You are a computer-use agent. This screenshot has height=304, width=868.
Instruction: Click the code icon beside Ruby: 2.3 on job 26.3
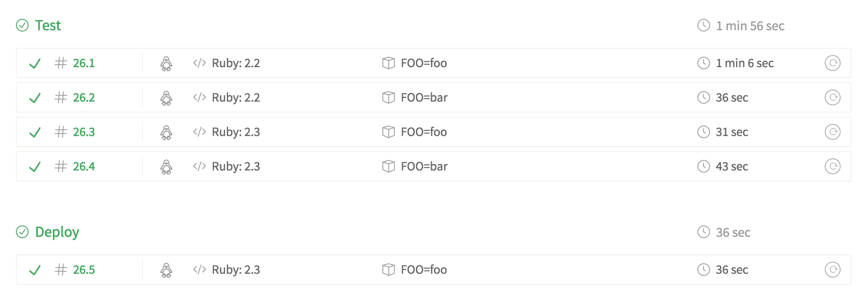pos(199,132)
